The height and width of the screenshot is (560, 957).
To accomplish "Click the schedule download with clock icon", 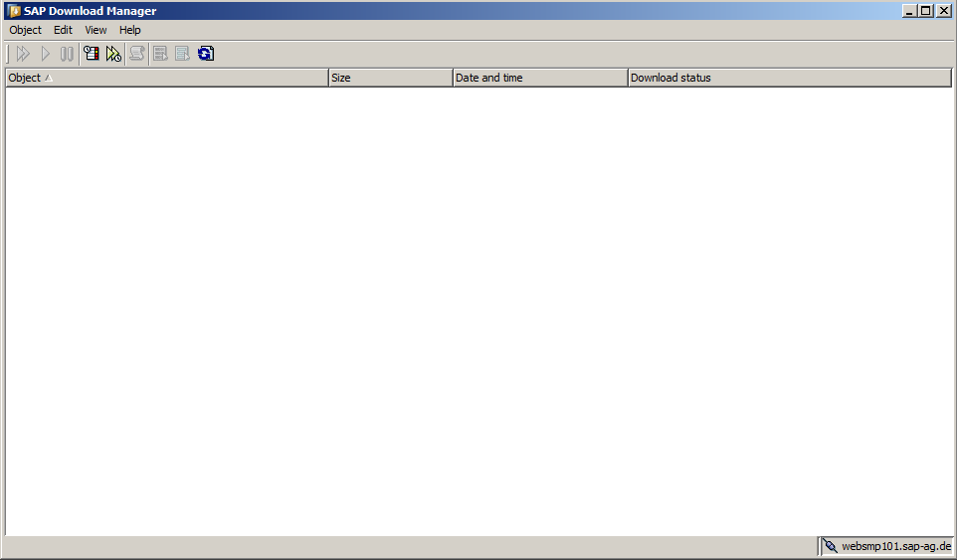I will 113,54.
